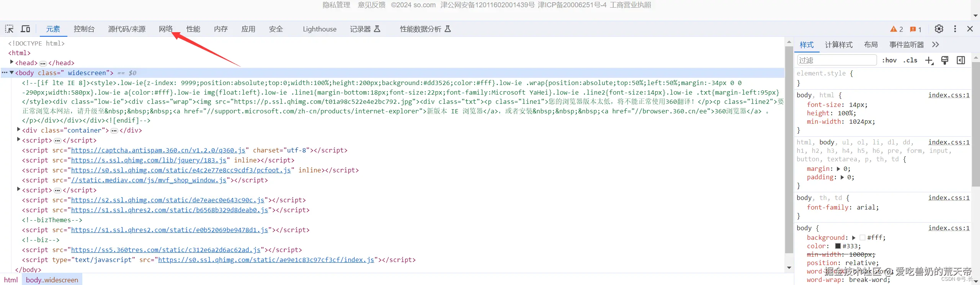This screenshot has height=285, width=980.
Task: Click the 工商营业执照 footer link
Action: (630, 5)
